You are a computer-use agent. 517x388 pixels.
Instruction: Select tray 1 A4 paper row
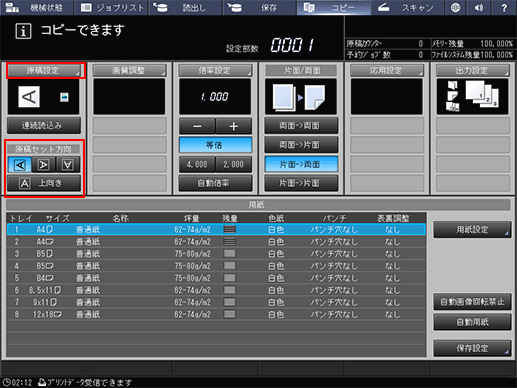point(216,229)
